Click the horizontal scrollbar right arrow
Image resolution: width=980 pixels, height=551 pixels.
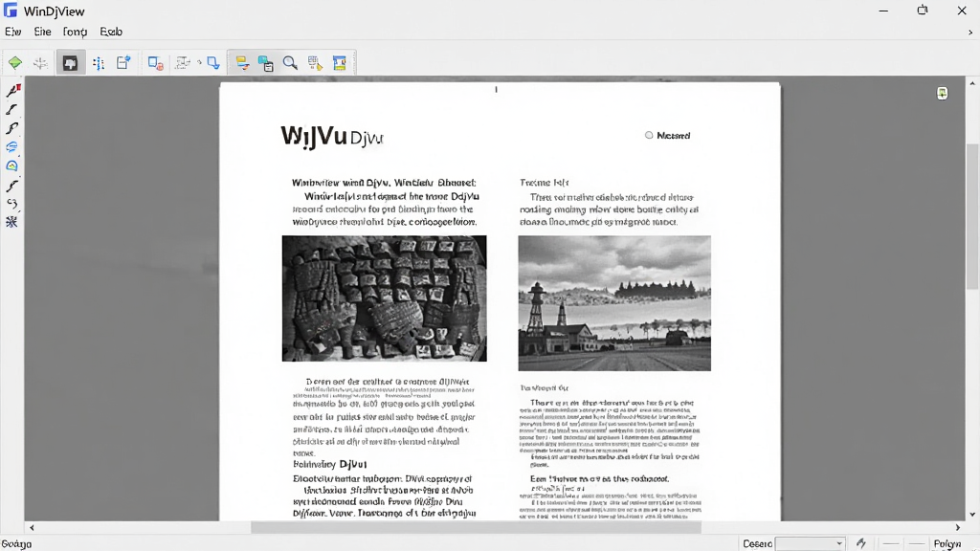click(957, 528)
